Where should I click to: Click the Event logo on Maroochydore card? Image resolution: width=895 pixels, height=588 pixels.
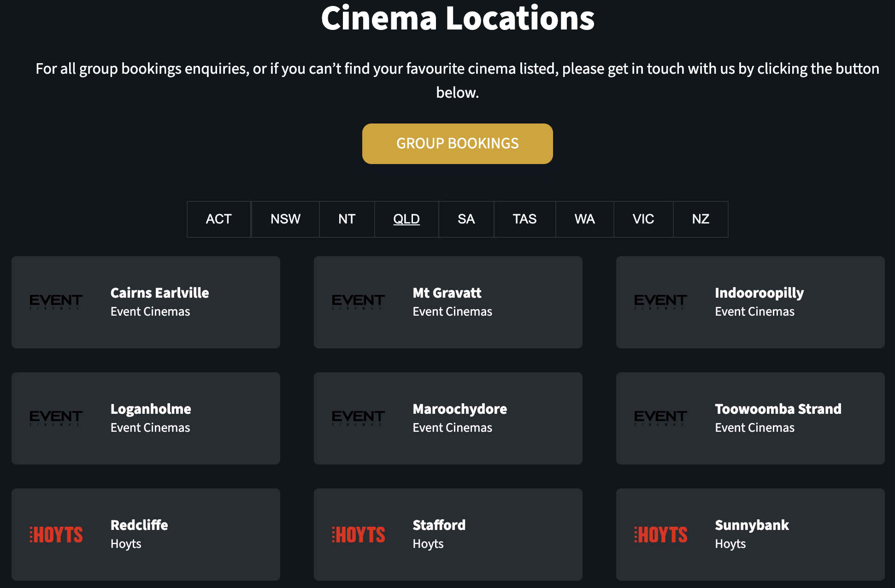click(358, 418)
